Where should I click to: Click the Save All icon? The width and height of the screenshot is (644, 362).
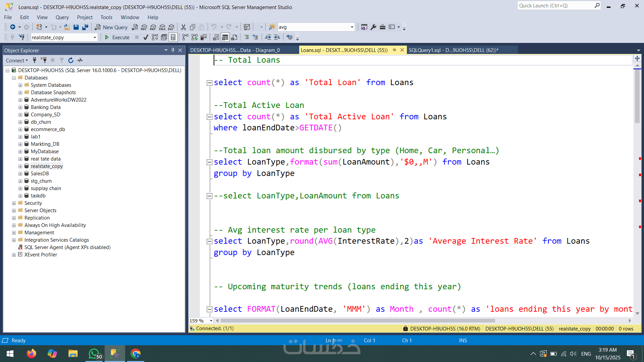click(85, 27)
